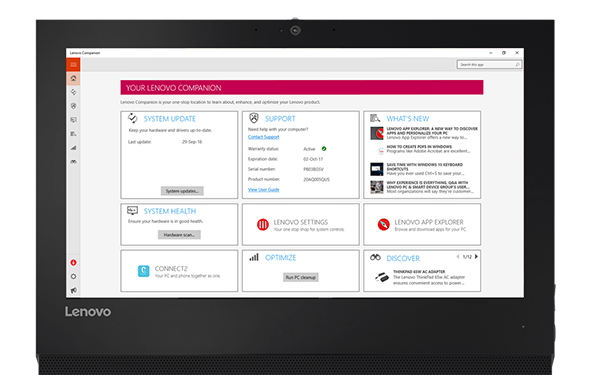The width and height of the screenshot is (590, 375).
Task: Click feedback megaphone icon in sidebar
Action: coord(73,290)
